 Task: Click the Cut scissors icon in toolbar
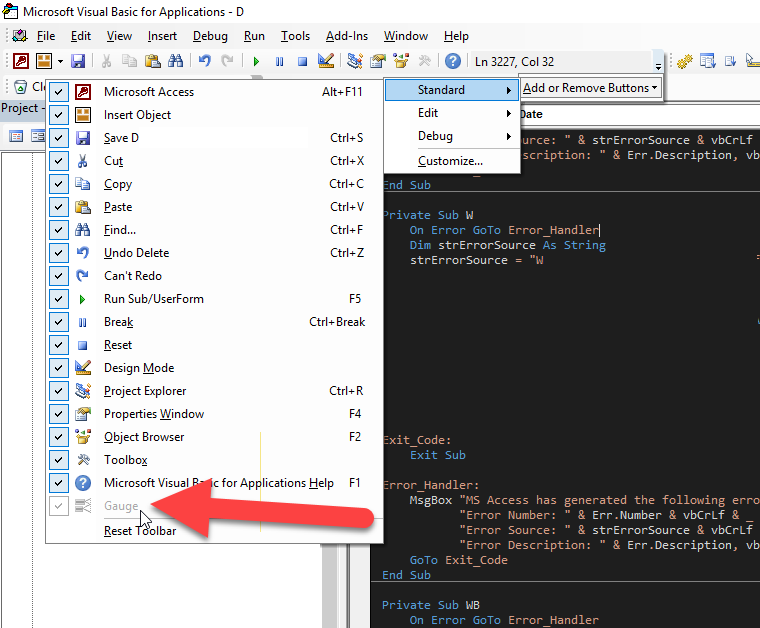click(x=106, y=61)
